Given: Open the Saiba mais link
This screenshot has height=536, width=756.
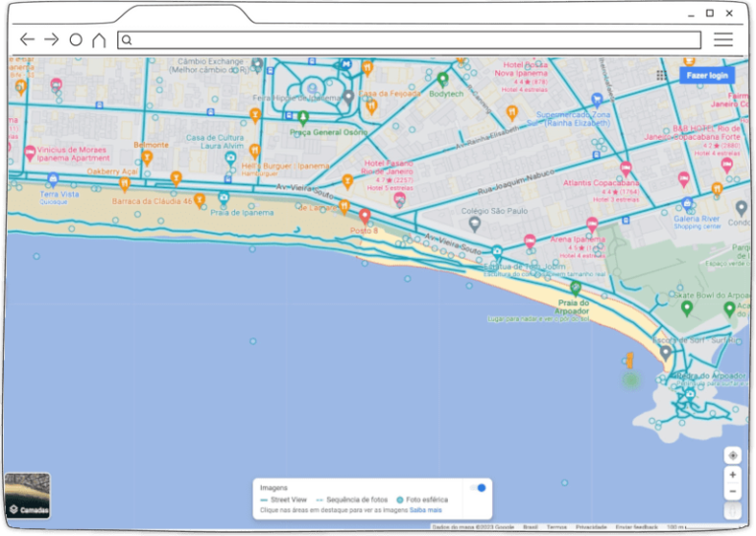Looking at the screenshot, I should (425, 510).
